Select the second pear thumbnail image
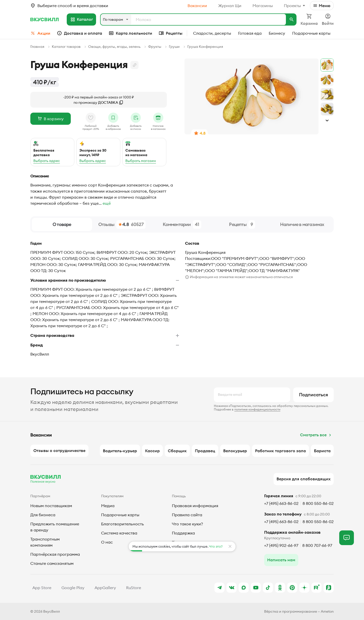 [327, 80]
